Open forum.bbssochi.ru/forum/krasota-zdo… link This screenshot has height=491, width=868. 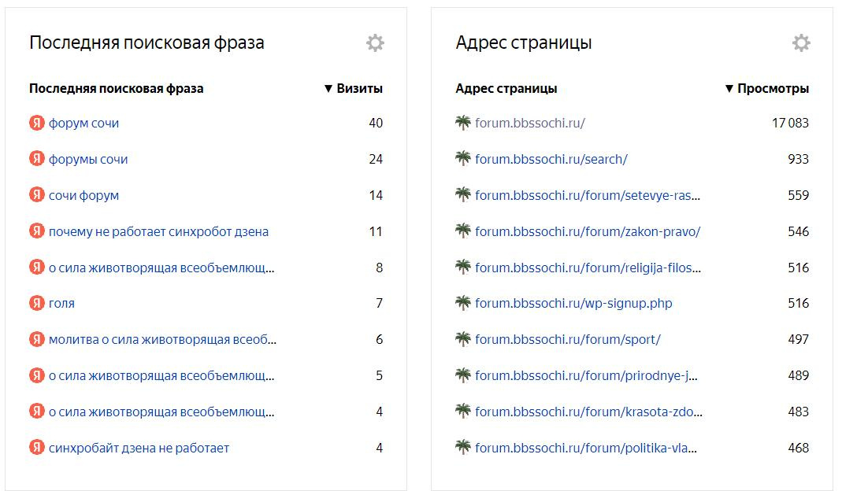[x=589, y=412]
